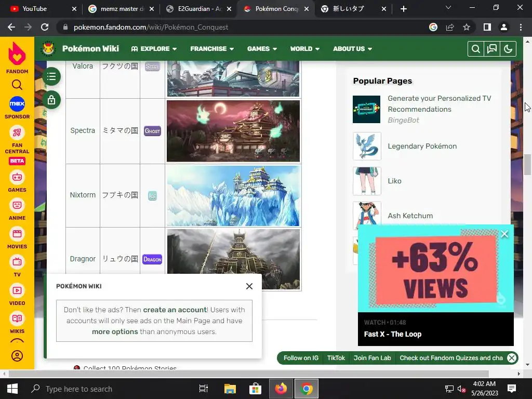Viewport: 532px width, 399px height.
Task: Open wiki search magnifier in green header
Action: click(476, 49)
